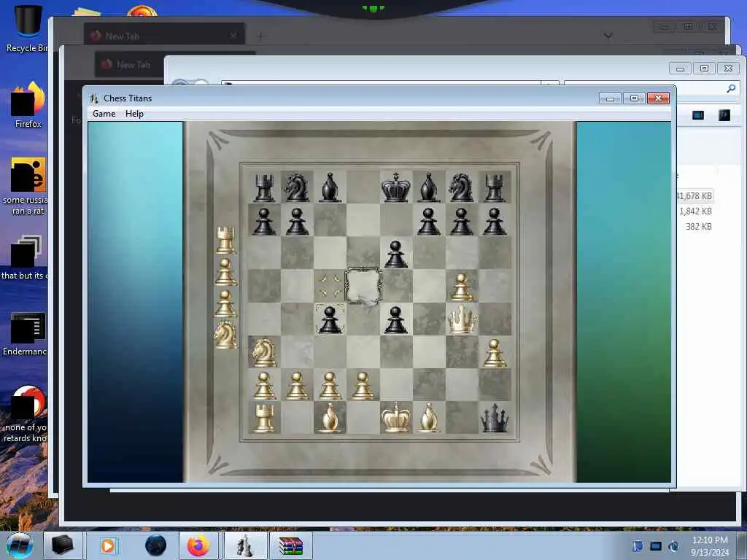Open the Recycle Bin desktop icon
Image resolution: width=747 pixels, height=560 pixels.
point(27,28)
